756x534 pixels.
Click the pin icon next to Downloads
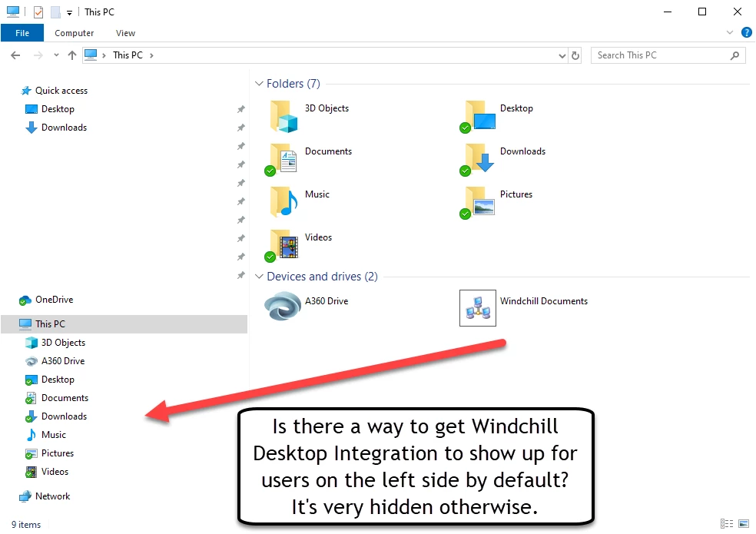click(x=241, y=128)
